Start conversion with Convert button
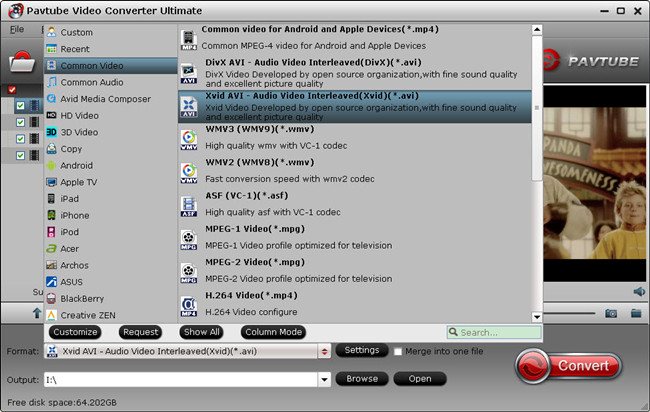Screen dimensions: 650x412 [569, 366]
